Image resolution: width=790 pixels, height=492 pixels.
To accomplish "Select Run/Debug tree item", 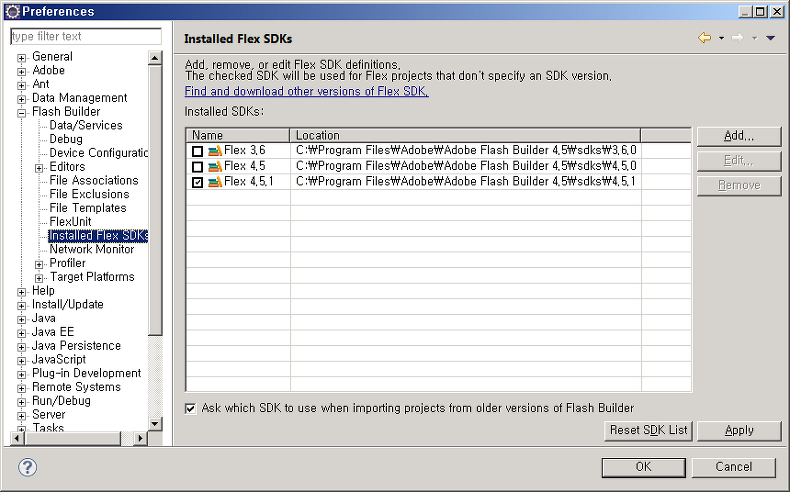I will point(61,401).
